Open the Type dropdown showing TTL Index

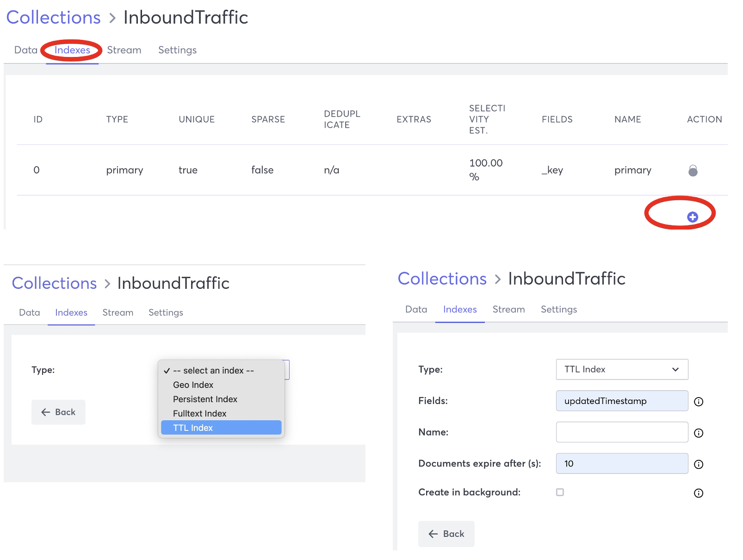coord(622,369)
